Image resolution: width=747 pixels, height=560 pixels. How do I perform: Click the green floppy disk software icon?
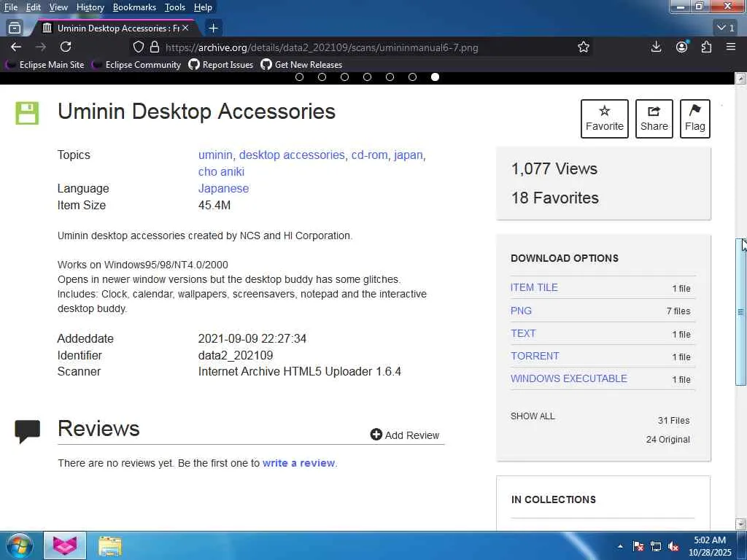pos(27,113)
